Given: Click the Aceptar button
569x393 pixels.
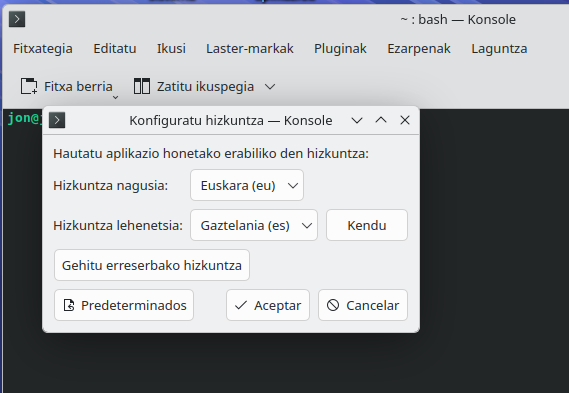Looking at the screenshot, I should click(x=268, y=305).
